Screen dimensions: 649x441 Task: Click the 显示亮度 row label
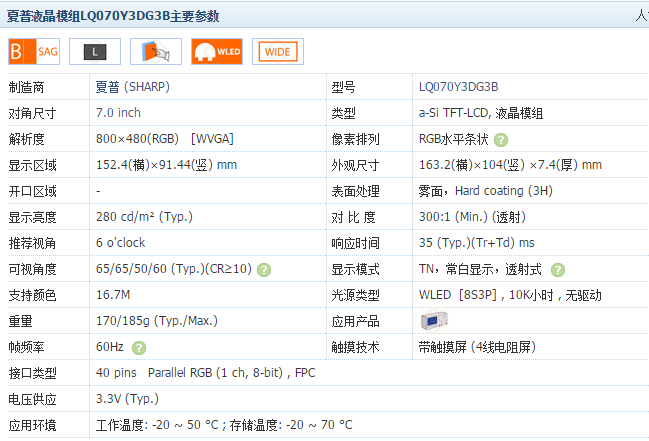click(32, 217)
